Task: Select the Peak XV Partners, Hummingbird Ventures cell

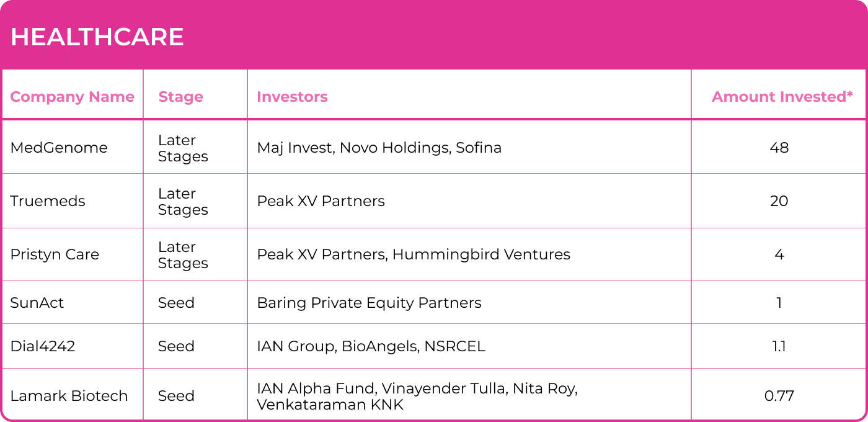Action: click(414, 254)
